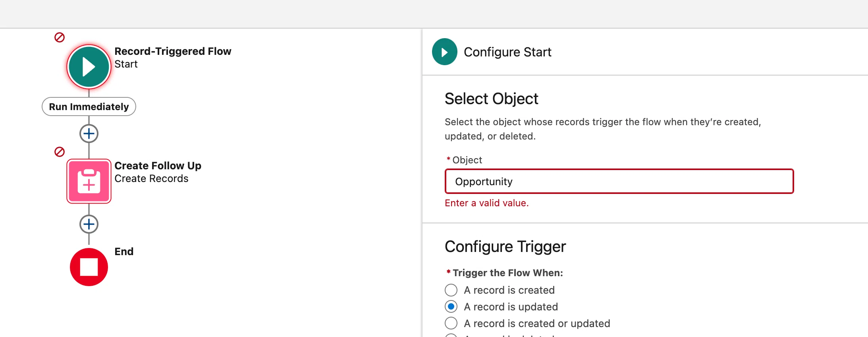Add element via plus above End
Image resolution: width=868 pixels, height=337 pixels.
click(89, 224)
